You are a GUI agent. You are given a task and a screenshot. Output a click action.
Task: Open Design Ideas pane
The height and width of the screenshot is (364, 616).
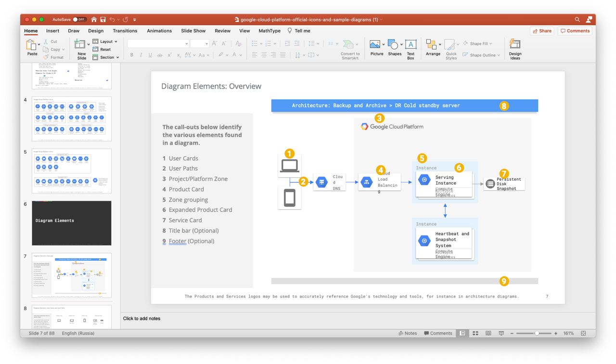pyautogui.click(x=515, y=49)
